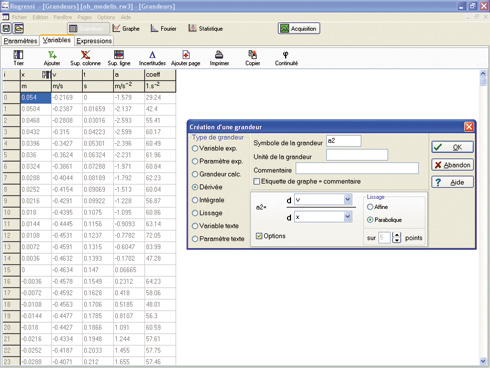Image resolution: width=490 pixels, height=368 pixels.
Task: Select cell 0.054 in row 0
Action: [36, 98]
